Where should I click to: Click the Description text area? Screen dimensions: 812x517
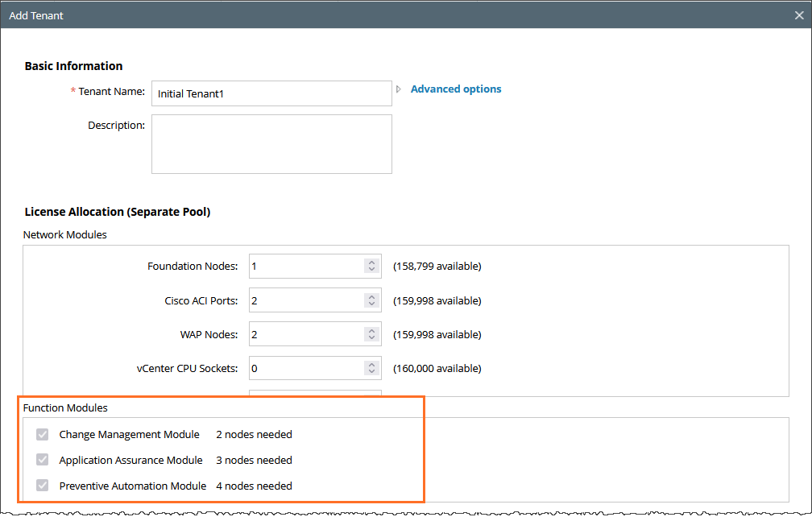271,144
